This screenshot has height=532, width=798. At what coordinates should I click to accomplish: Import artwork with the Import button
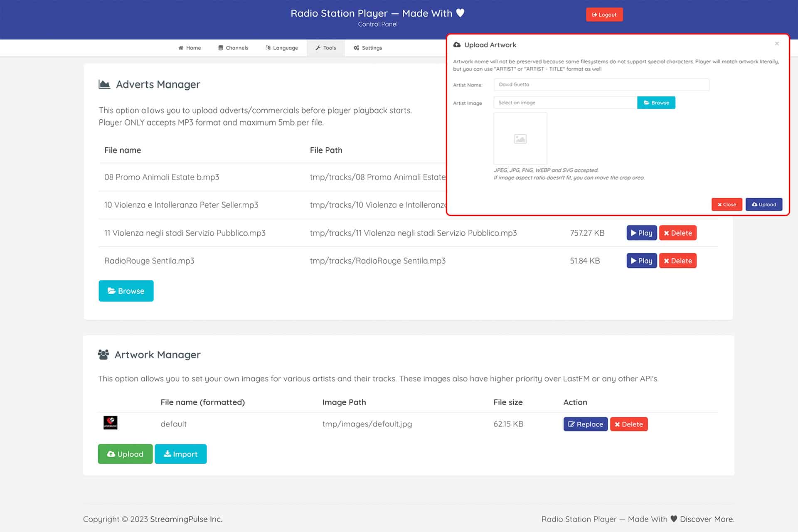[180, 454]
